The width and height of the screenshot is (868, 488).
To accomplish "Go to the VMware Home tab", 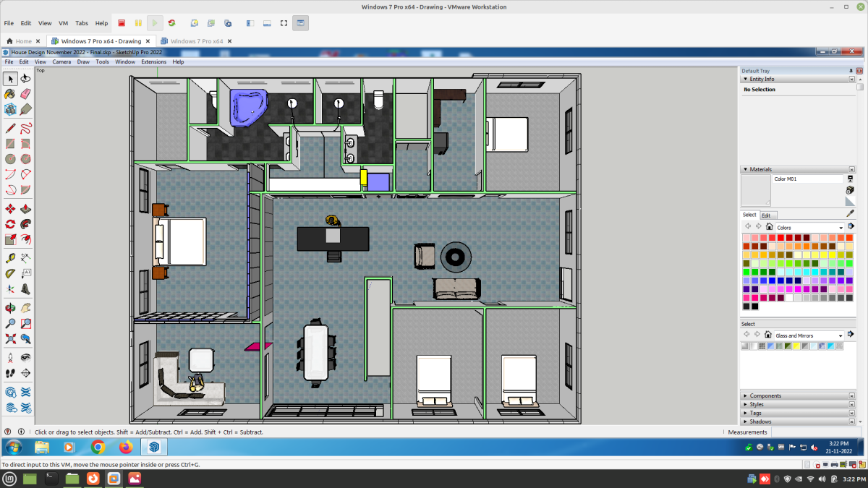I will pyautogui.click(x=23, y=41).
